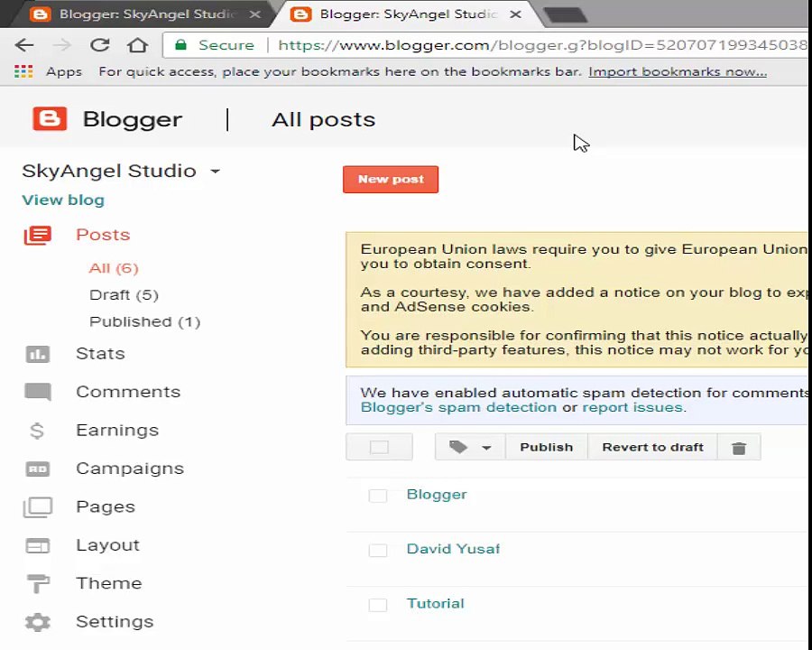Close the active Blogger browser tab
812x650 pixels.
coord(515,14)
